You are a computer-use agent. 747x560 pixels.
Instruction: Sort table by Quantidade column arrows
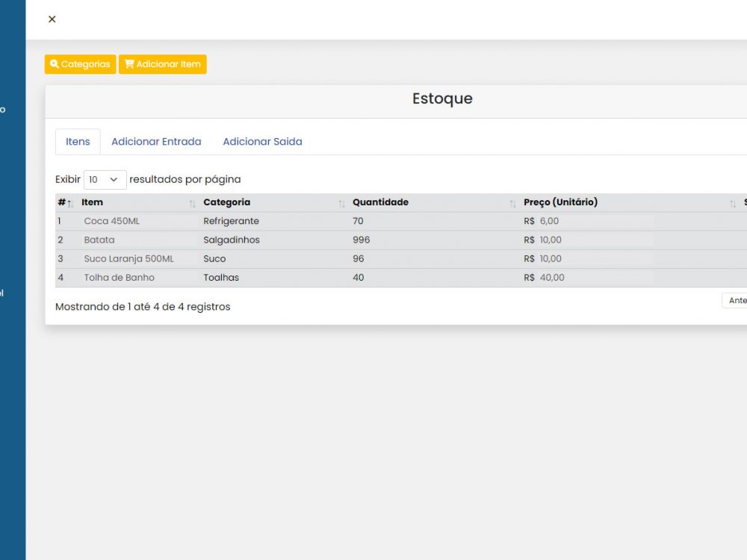pyautogui.click(x=512, y=203)
